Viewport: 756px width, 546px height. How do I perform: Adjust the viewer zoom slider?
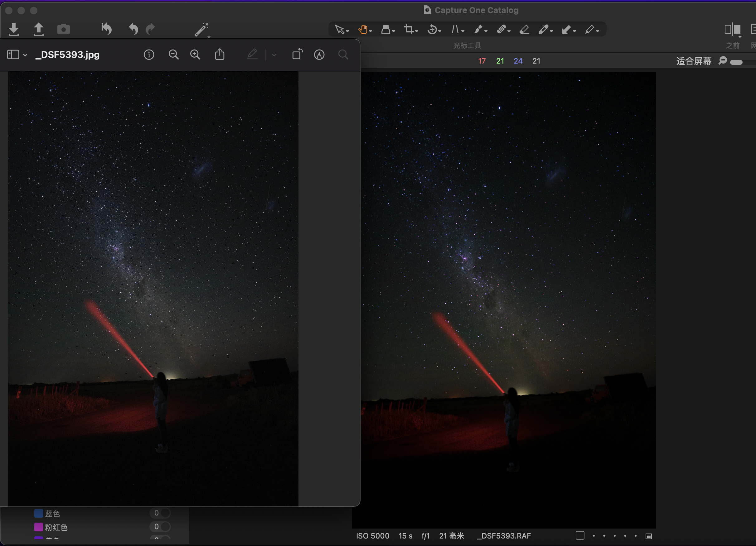tap(736, 62)
